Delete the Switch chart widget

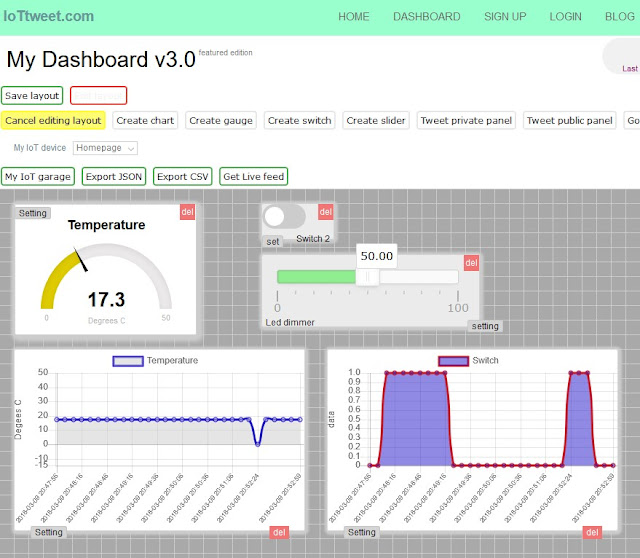(x=592, y=532)
